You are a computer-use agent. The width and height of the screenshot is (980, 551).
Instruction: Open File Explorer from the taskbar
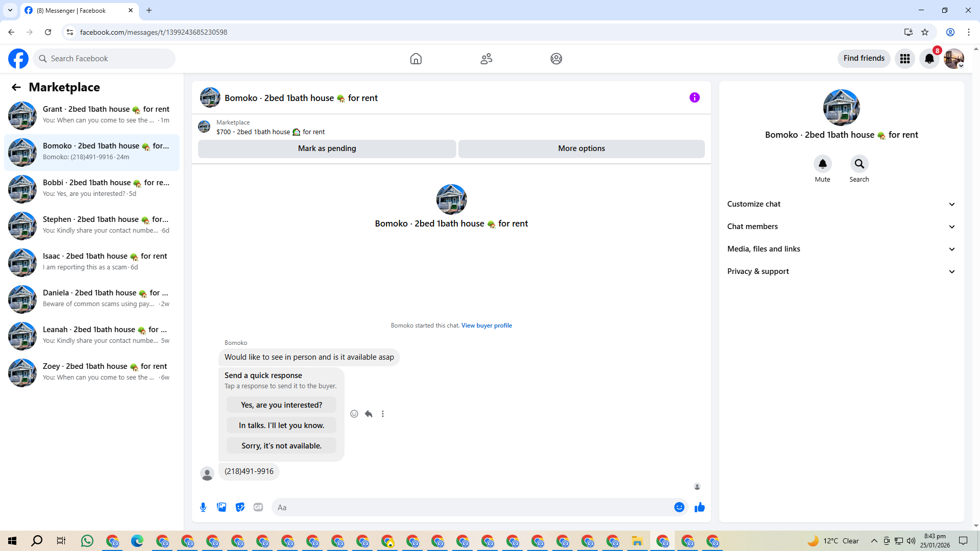point(637,541)
